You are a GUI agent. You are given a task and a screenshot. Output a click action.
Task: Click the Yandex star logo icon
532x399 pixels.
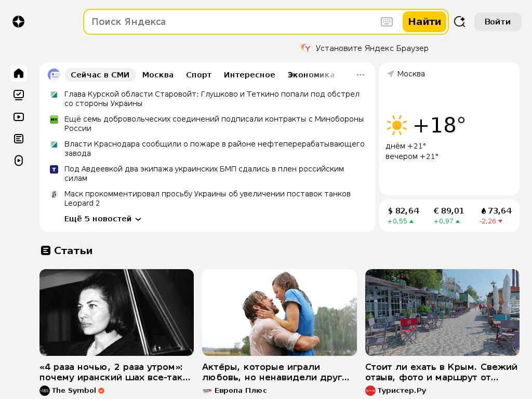pos(18,22)
